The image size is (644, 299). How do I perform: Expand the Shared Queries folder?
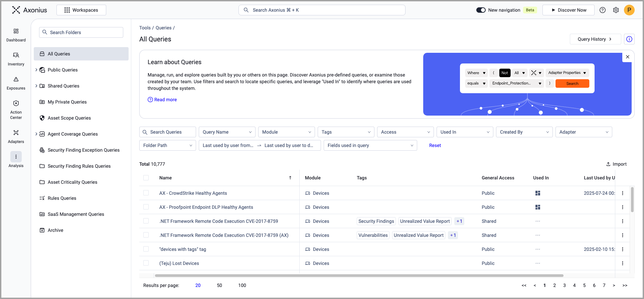(x=36, y=86)
